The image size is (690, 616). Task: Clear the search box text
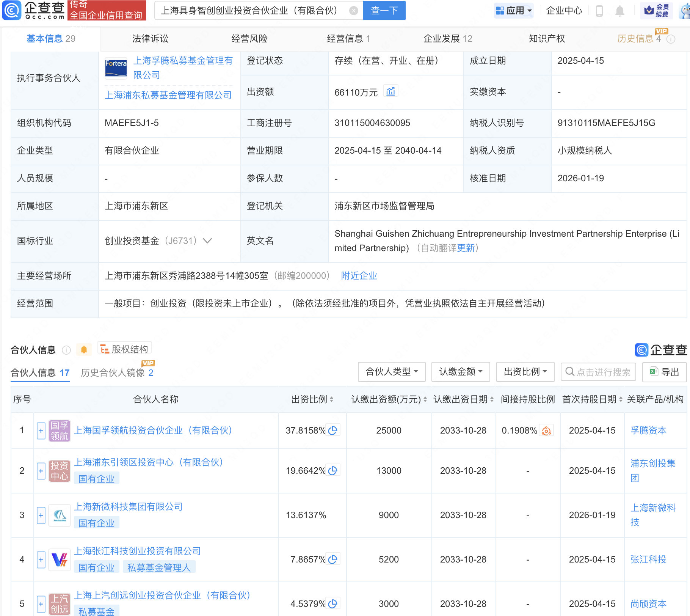point(353,11)
